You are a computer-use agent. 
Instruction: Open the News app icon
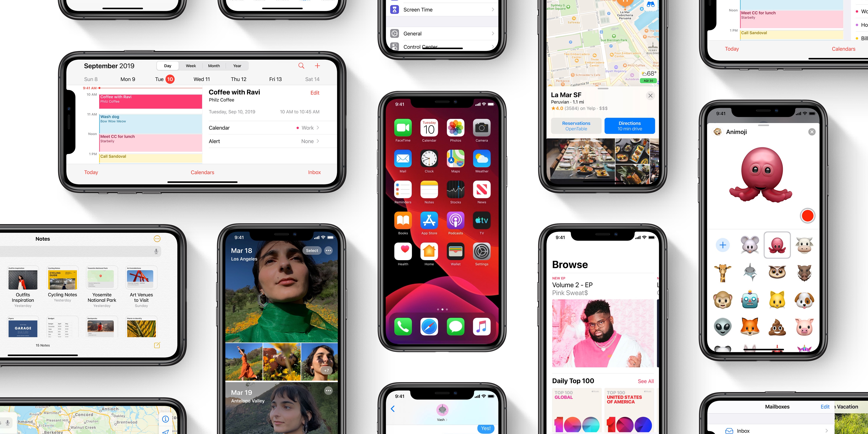(481, 193)
